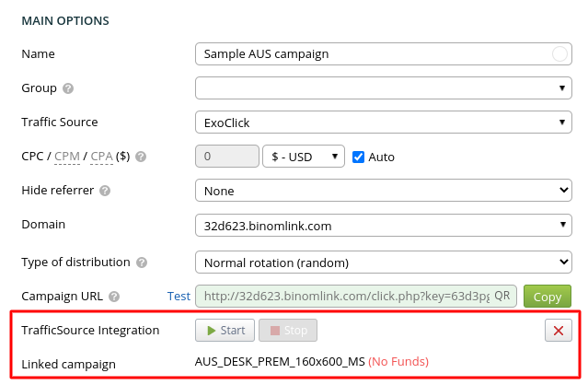Click the Name input field
Screen dimensions: 588x385
pyautogui.click(x=368, y=53)
